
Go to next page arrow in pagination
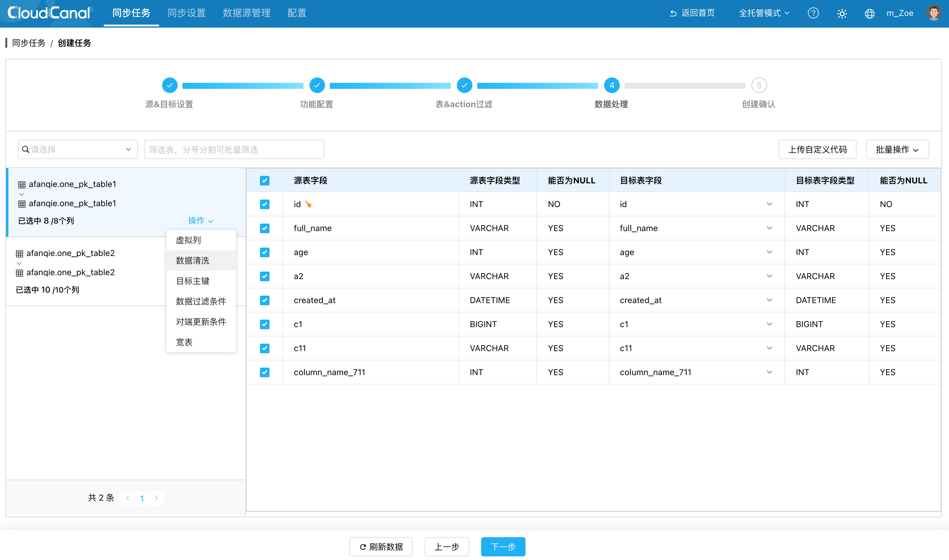point(156,498)
